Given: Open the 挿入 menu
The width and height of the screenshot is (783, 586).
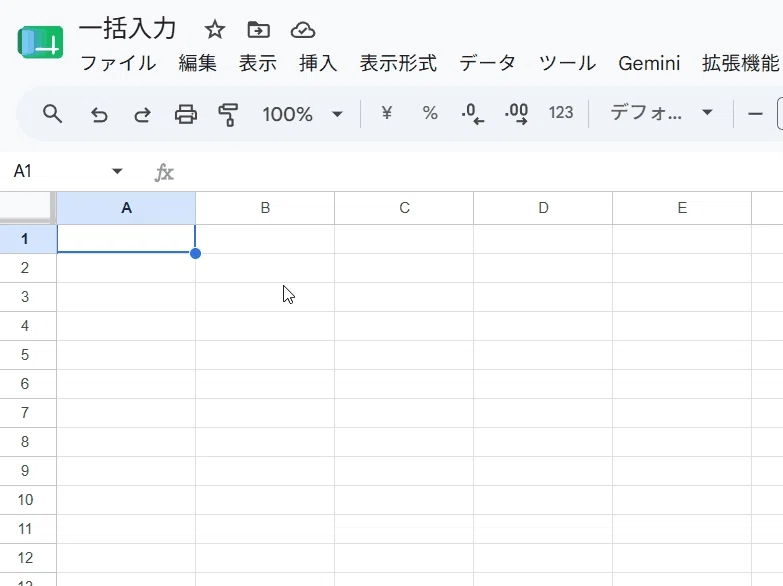Looking at the screenshot, I should [318, 63].
